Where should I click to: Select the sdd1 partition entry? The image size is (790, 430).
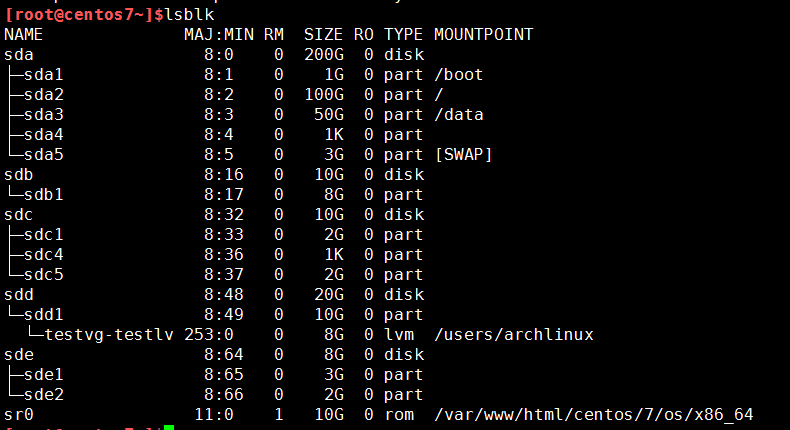43,315
